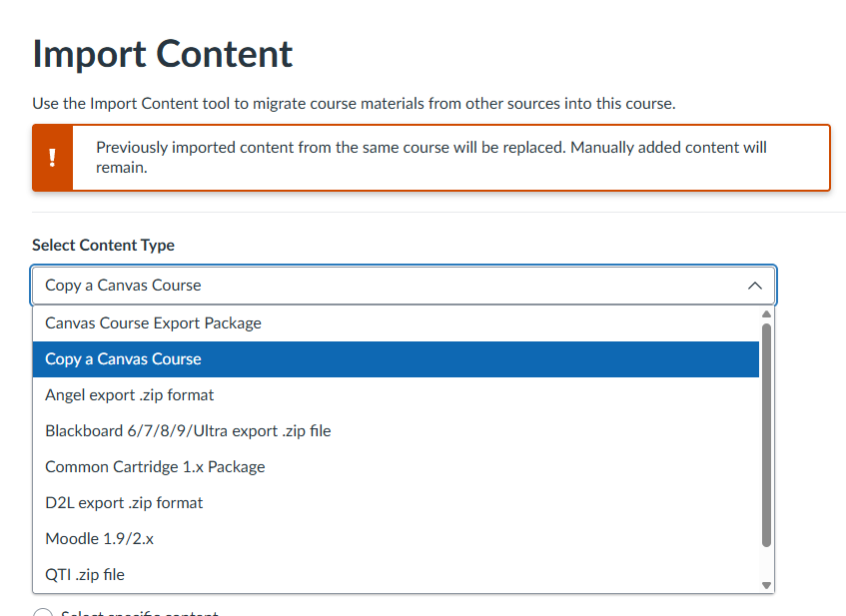Toggle the partially visible Select specific content radio
This screenshot has height=616, width=846.
coord(43,612)
